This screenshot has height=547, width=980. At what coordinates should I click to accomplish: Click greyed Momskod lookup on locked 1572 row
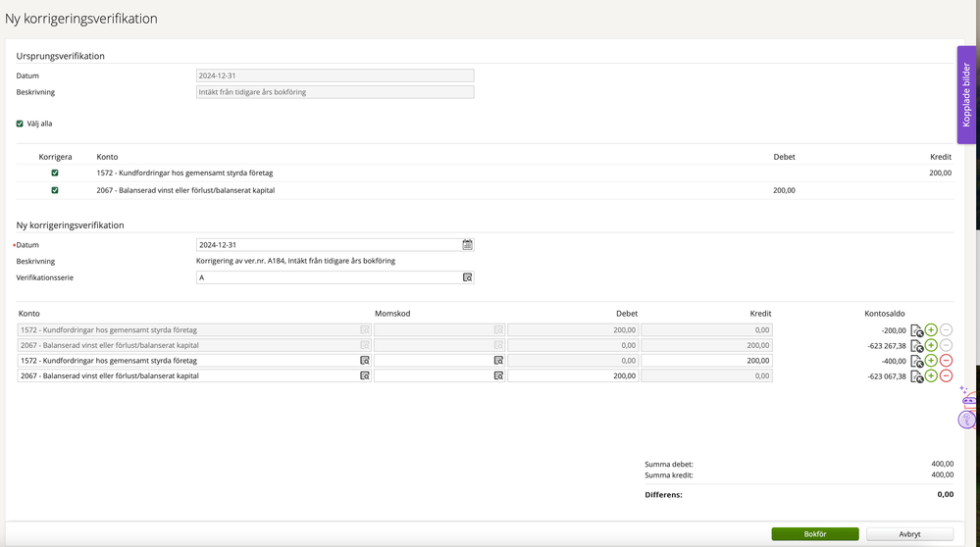(x=498, y=329)
